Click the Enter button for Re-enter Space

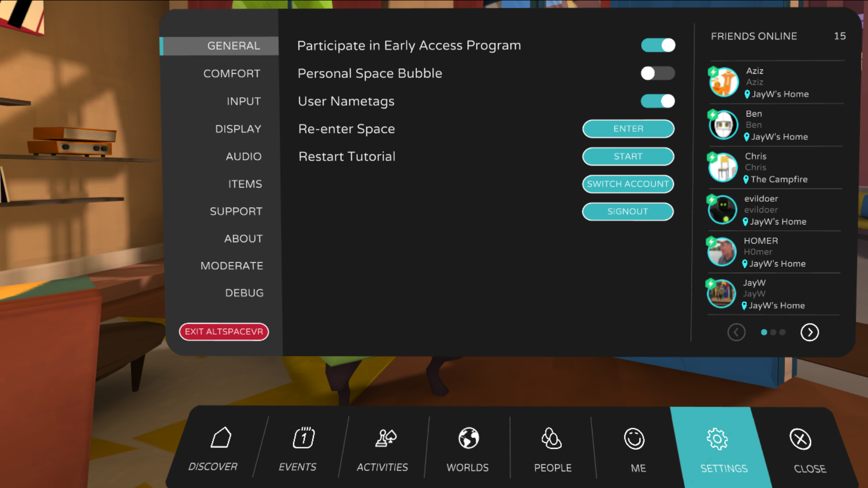tap(628, 129)
